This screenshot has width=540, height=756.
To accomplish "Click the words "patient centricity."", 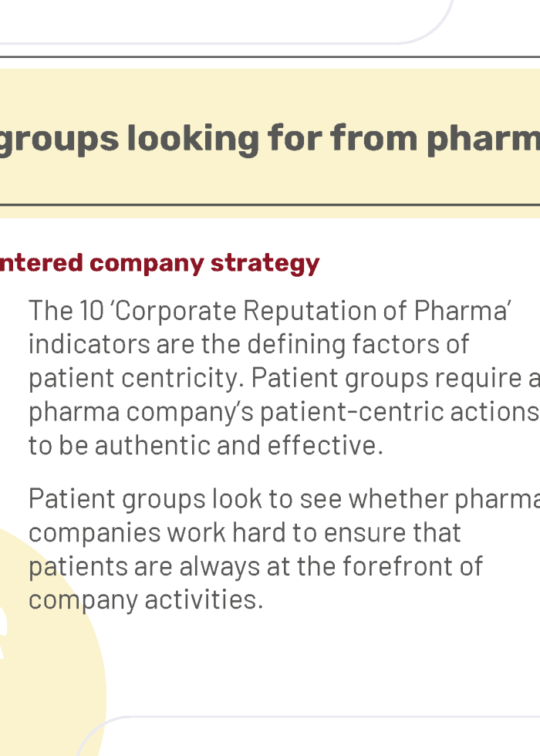I will pyautogui.click(x=137, y=378).
